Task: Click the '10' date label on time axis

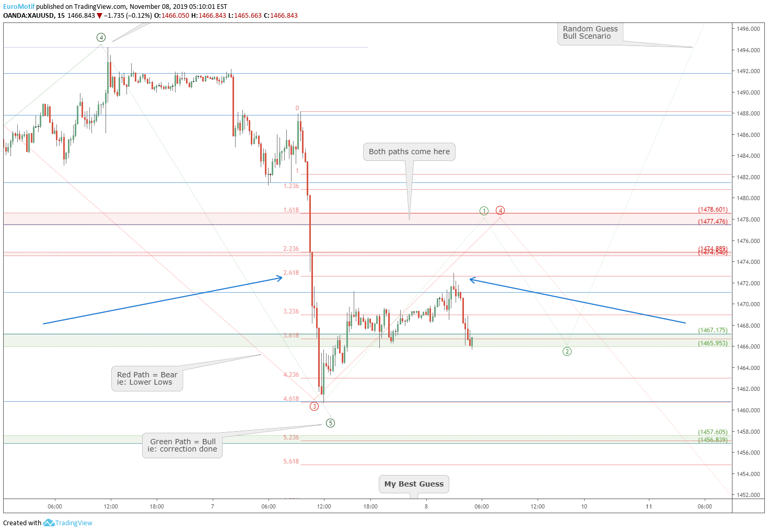Action: (x=584, y=506)
